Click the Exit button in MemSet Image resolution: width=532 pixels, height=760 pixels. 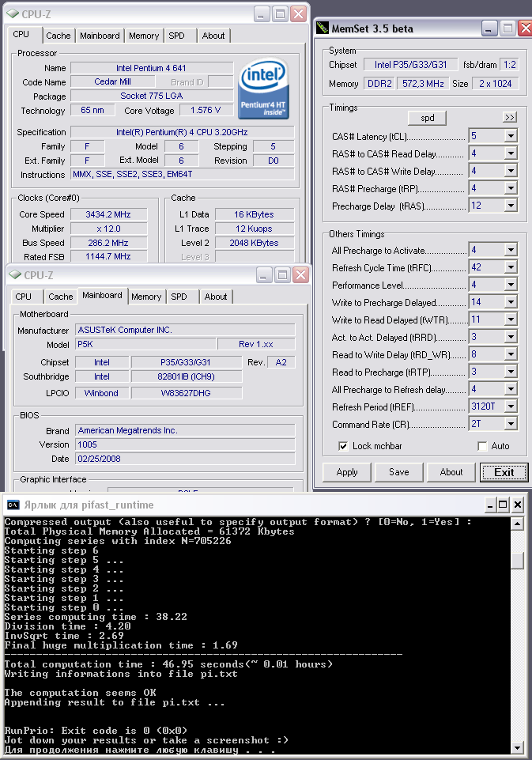(504, 472)
